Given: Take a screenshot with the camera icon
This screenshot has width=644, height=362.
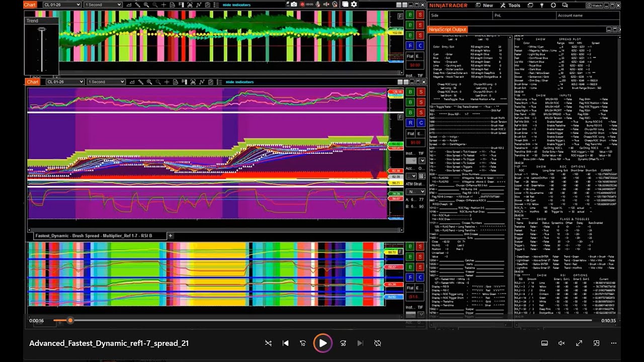Looking at the screenshot, I should tap(294, 5).
